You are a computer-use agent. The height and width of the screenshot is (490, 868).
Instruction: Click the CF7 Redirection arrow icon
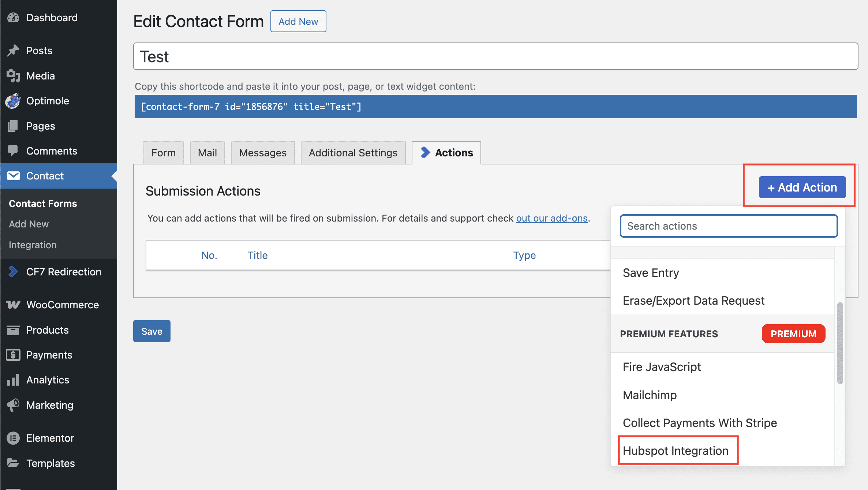tap(13, 272)
